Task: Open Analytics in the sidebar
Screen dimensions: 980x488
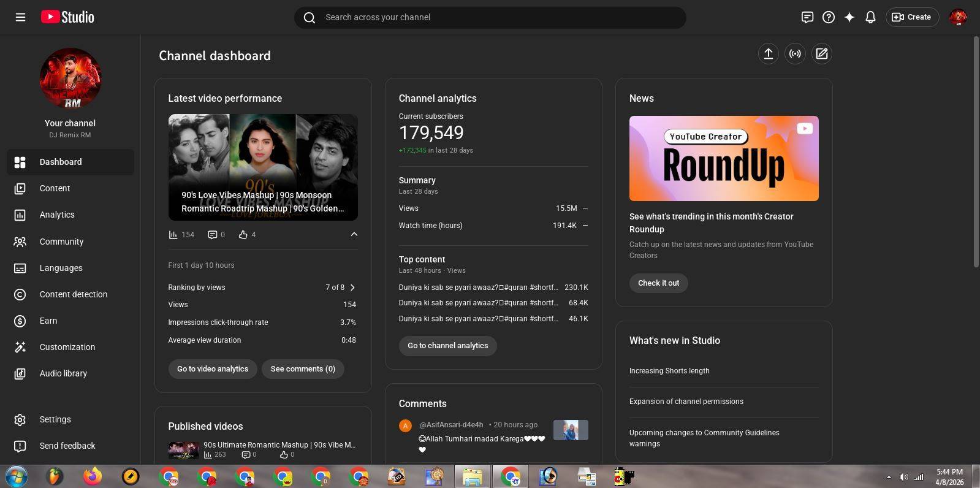Action: click(x=57, y=215)
